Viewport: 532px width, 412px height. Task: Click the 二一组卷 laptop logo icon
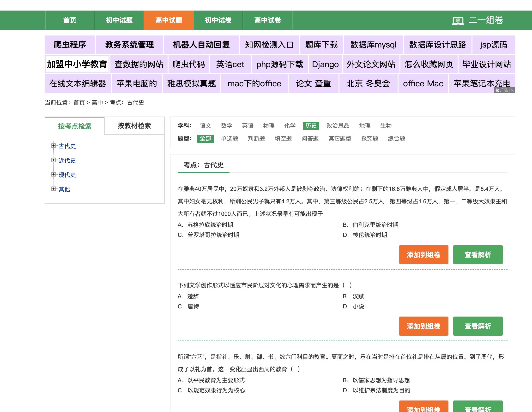coord(458,21)
